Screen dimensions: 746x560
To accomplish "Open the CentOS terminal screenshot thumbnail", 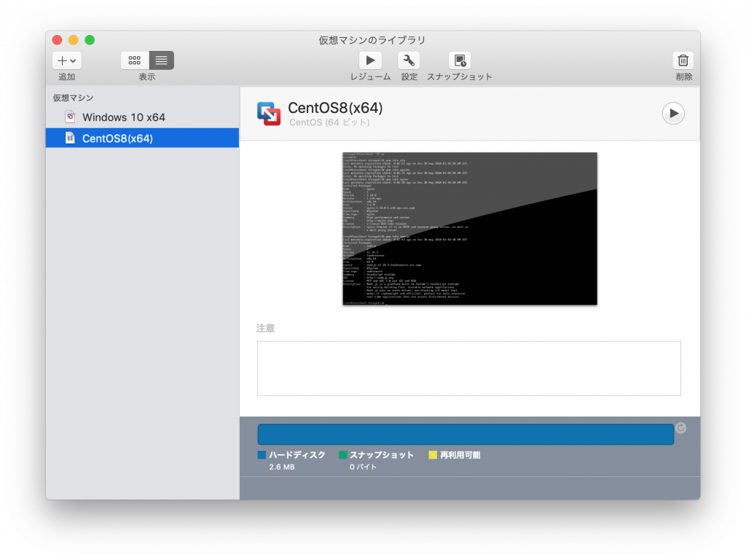I will (470, 229).
